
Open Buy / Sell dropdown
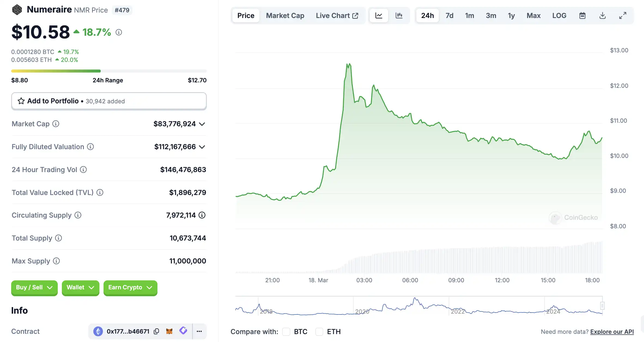click(x=34, y=287)
